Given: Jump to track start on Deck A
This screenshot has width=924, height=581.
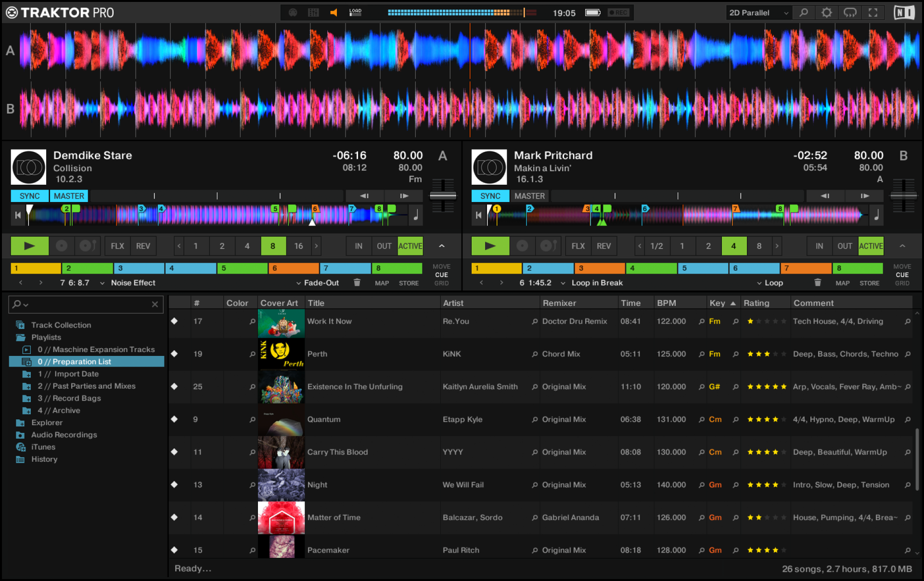Looking at the screenshot, I should [x=18, y=215].
